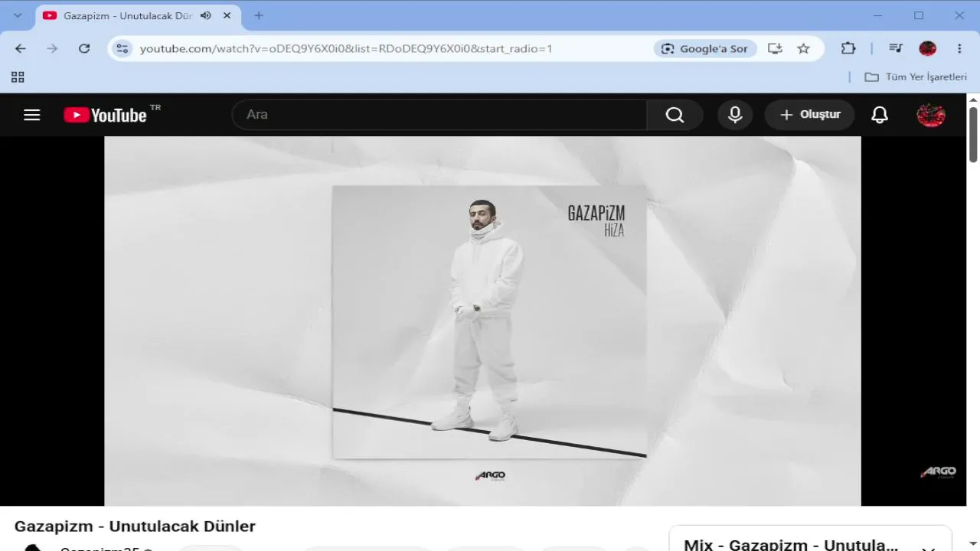Focus the YouTube Ara search field

point(439,115)
